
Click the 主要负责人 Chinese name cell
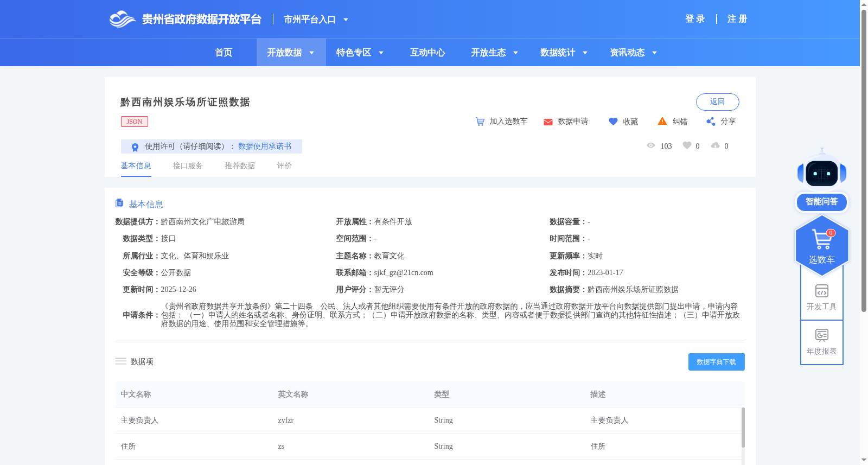[139, 421]
